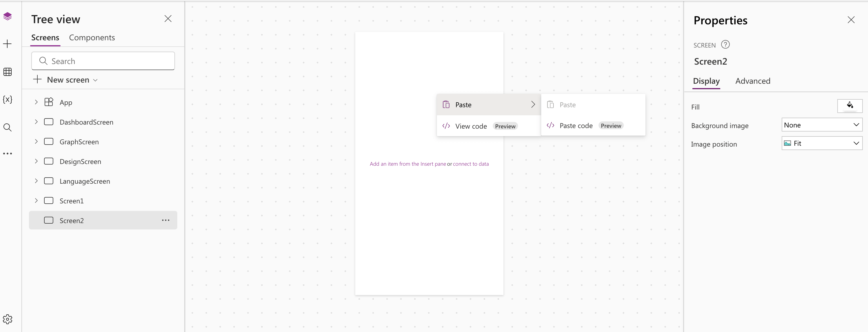Select Screen2 in the tree
This screenshot has width=868, height=332.
coord(103,220)
